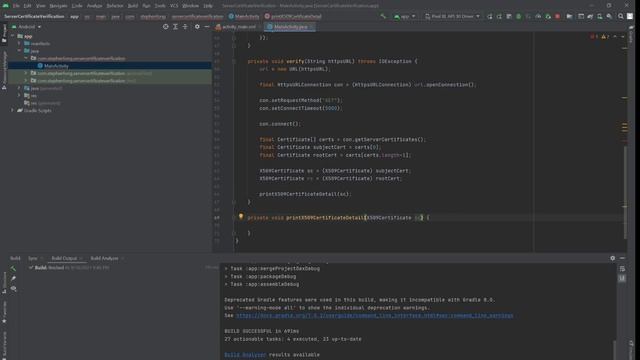640x360 pixels.
Task: Open the Edit menu
Action: tap(27, 6)
